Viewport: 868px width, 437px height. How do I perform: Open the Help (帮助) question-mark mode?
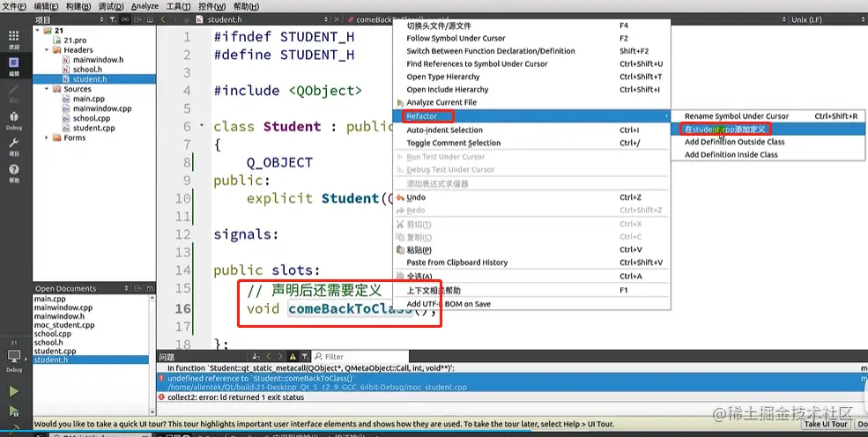tap(14, 174)
